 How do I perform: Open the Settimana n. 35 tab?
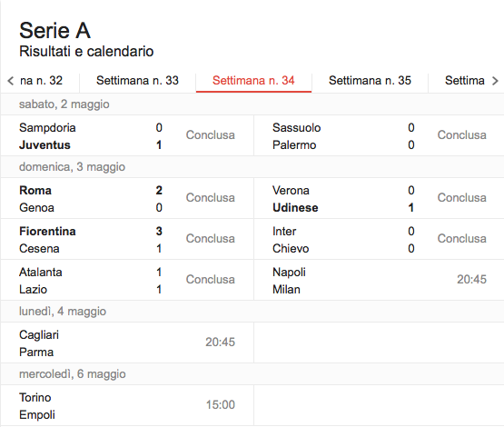(x=370, y=81)
